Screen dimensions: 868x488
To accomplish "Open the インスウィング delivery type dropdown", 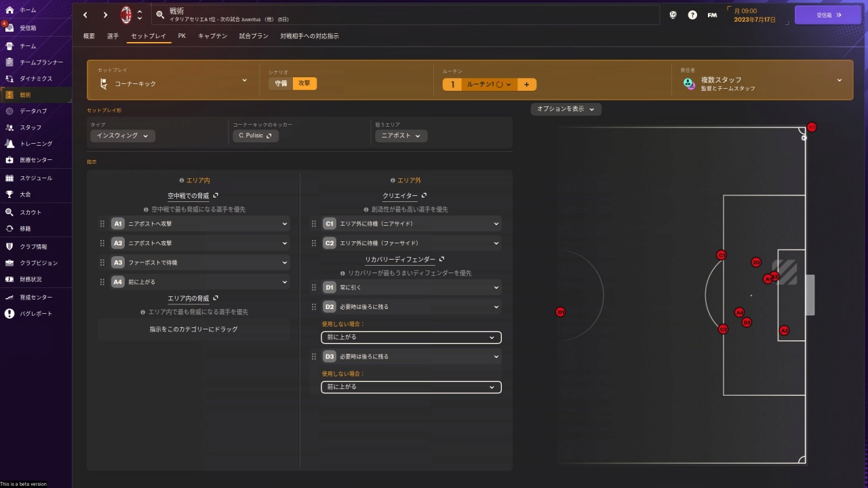I will coord(123,136).
